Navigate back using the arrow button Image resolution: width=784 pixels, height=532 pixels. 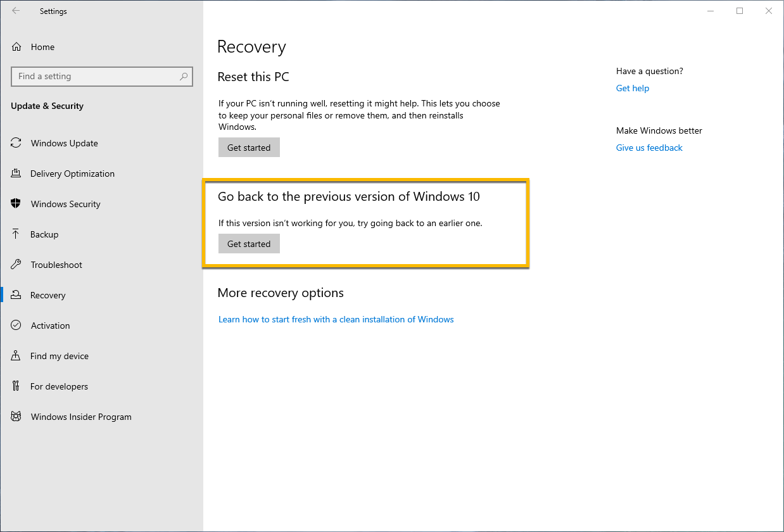click(x=16, y=11)
